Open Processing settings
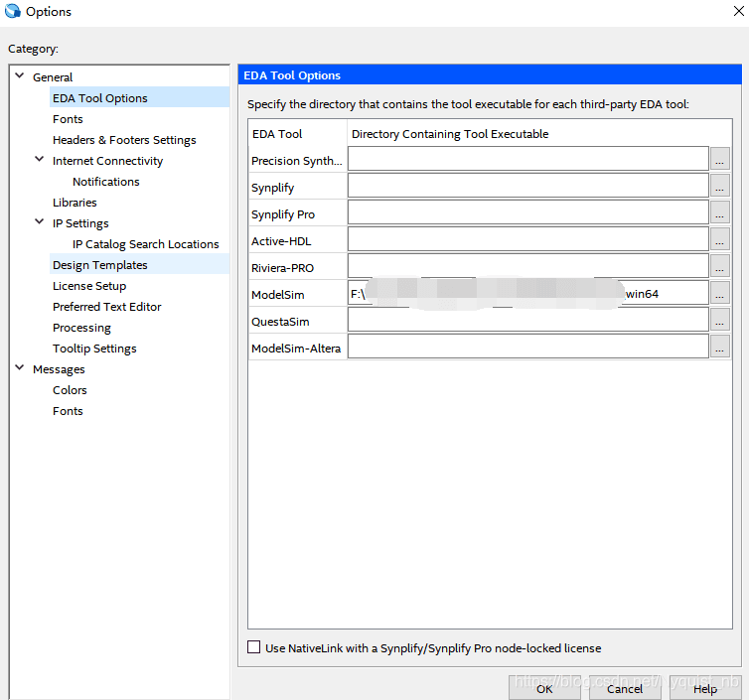Screen dimensions: 749x700 [81, 328]
